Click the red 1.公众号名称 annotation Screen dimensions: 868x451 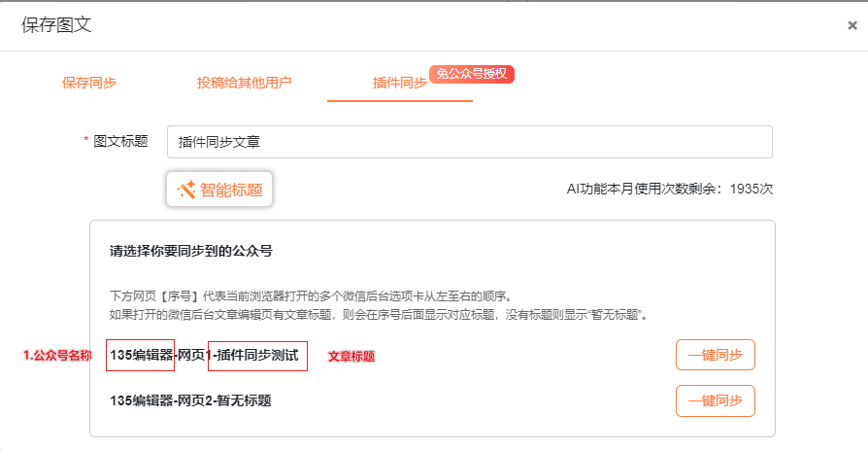57,356
